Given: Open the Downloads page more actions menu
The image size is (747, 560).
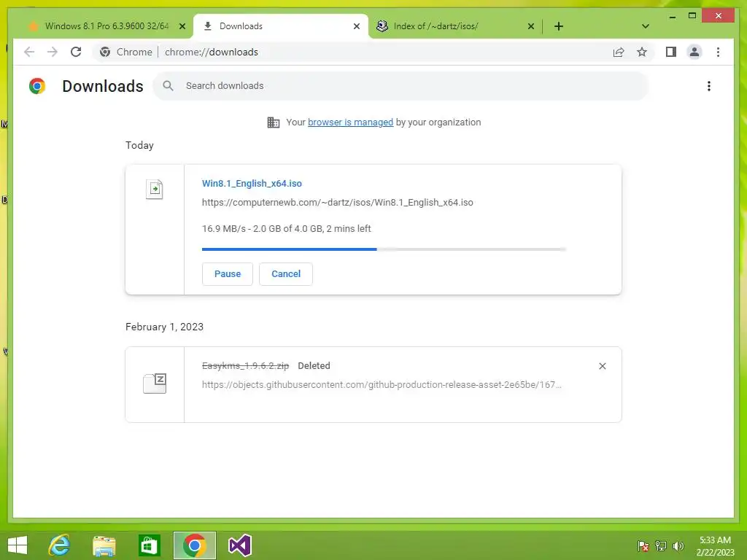Looking at the screenshot, I should click(x=709, y=86).
